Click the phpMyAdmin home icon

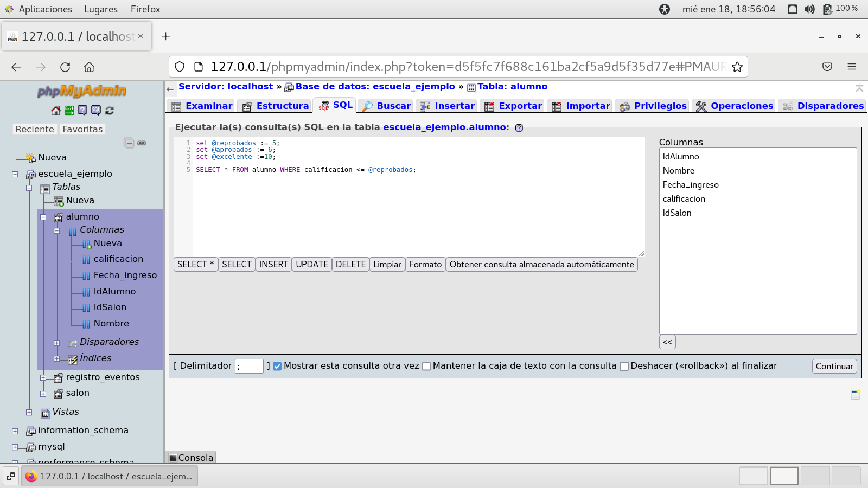pyautogui.click(x=56, y=111)
